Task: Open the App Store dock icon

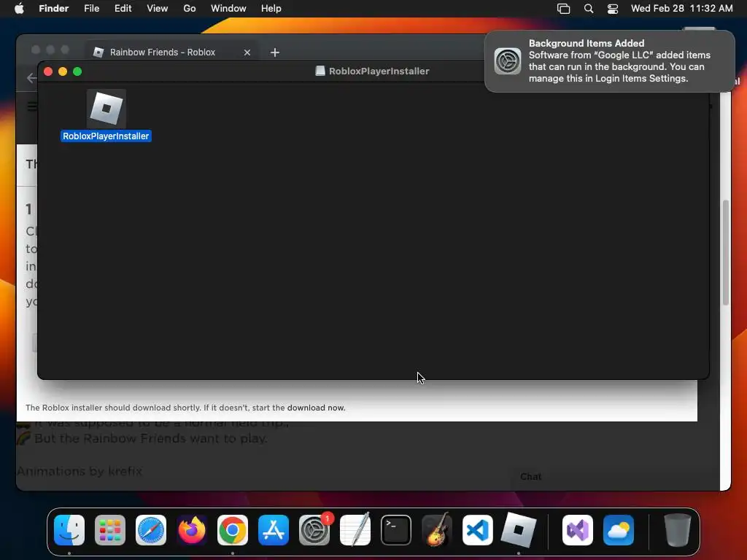Action: (274, 529)
